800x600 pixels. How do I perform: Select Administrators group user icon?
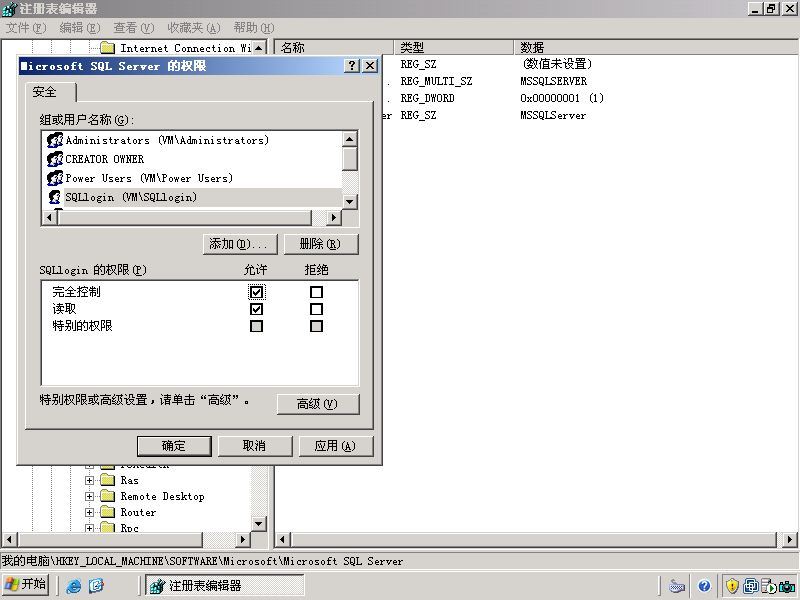(55, 140)
